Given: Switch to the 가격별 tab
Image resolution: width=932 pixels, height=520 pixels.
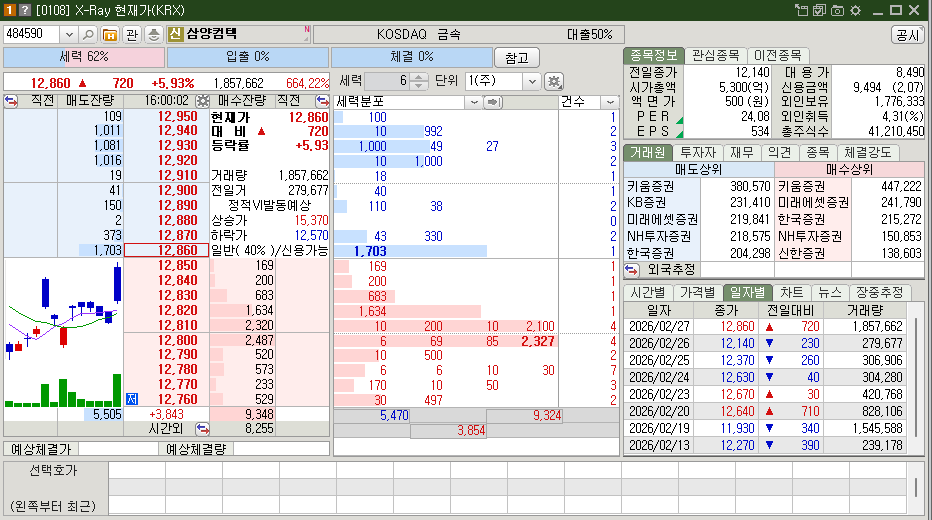Looking at the screenshot, I should click(x=698, y=292).
